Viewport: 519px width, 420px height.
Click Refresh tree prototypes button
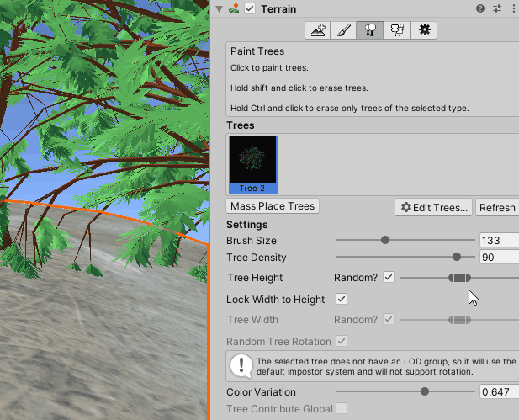click(x=497, y=208)
